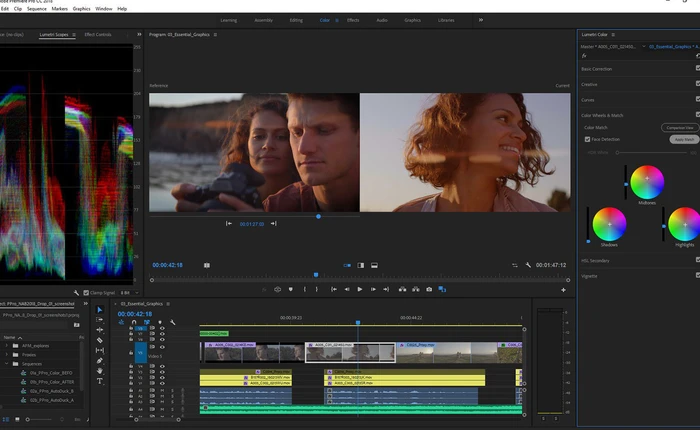
Task: Switch to vertical split comparison layout
Action: click(361, 265)
